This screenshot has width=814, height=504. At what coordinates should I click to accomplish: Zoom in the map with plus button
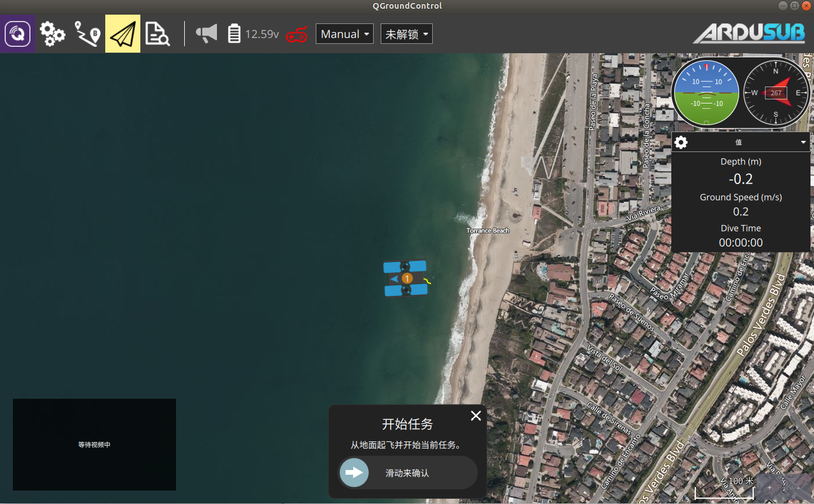tap(770, 487)
